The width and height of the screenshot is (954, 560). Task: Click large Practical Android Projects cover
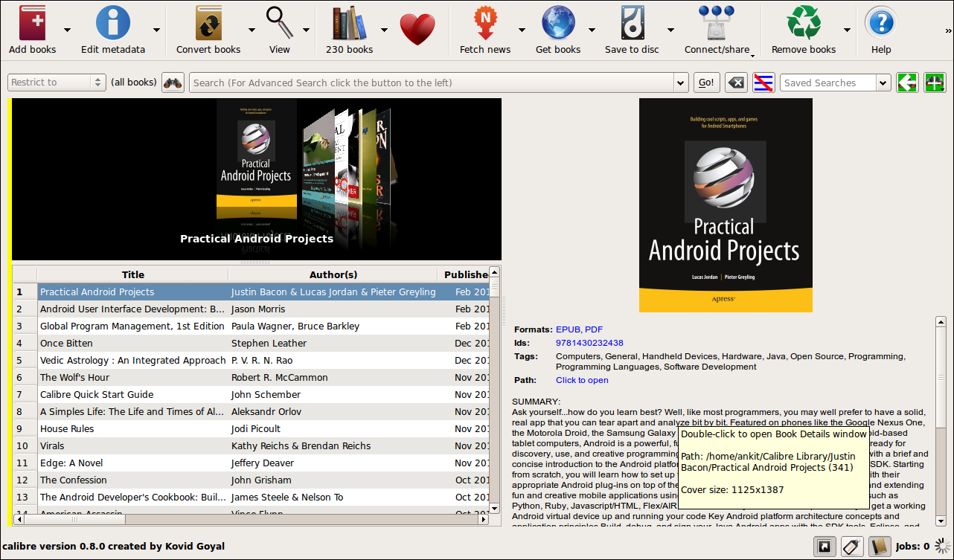(726, 205)
